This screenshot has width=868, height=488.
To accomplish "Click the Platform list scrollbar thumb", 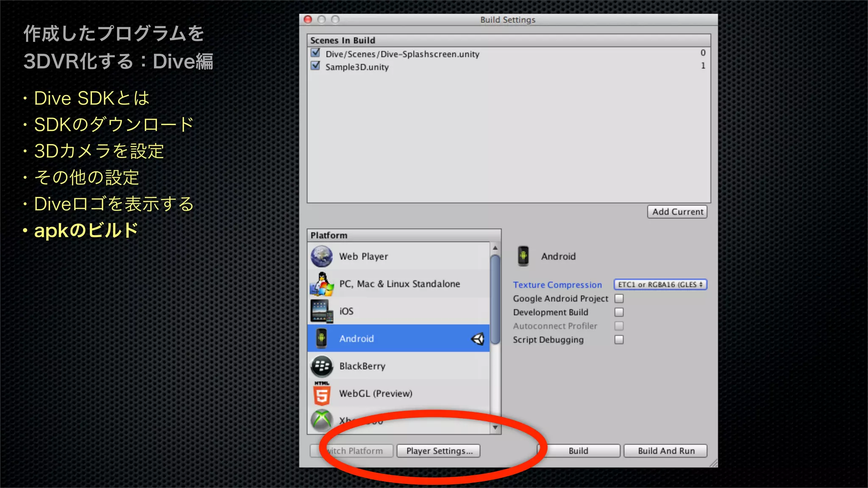I will point(495,299).
